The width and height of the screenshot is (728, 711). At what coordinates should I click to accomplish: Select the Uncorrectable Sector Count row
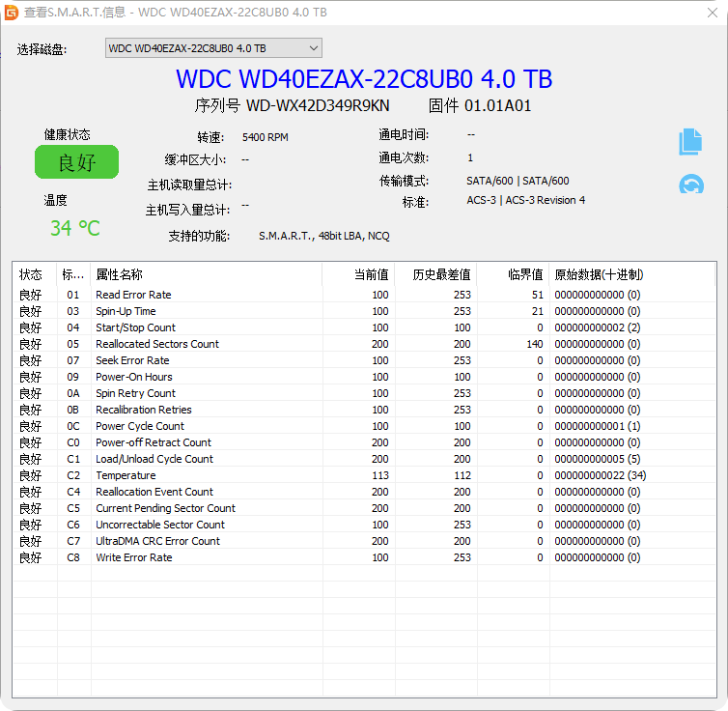point(364,525)
